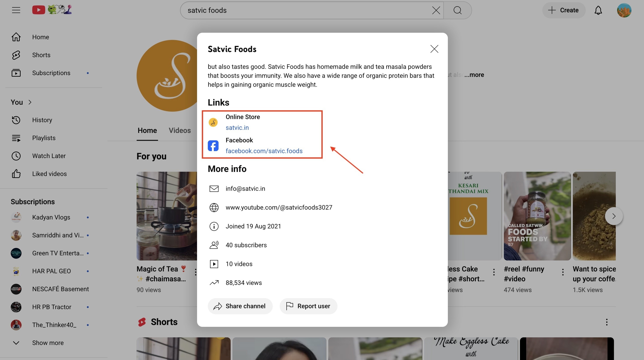Open the hamburger guide menu
The image size is (644, 360).
coord(16,10)
